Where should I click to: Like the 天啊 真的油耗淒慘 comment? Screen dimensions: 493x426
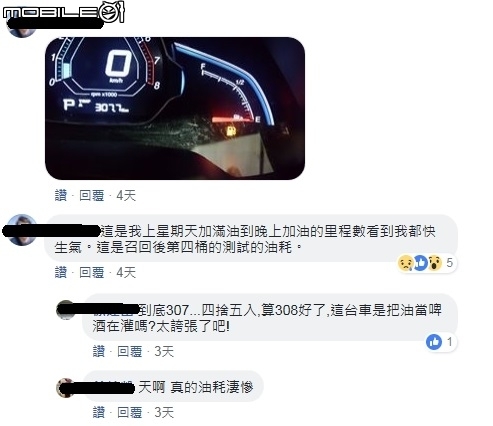click(99, 412)
